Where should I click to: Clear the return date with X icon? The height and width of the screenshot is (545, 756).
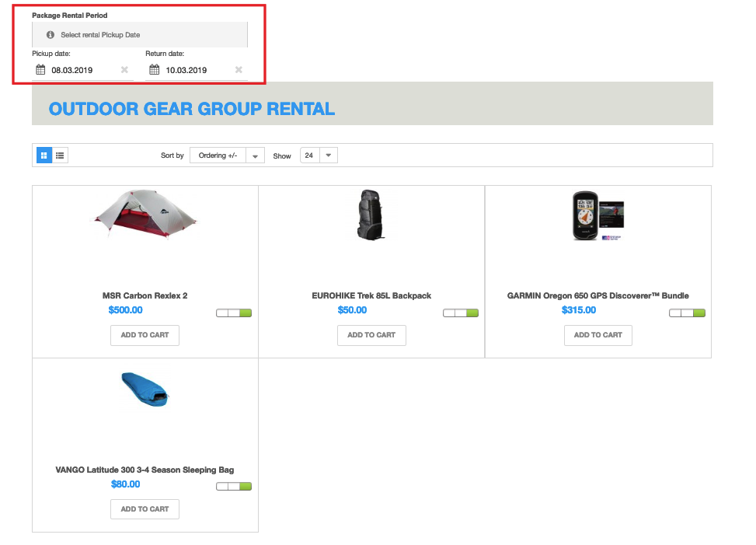pyautogui.click(x=239, y=70)
